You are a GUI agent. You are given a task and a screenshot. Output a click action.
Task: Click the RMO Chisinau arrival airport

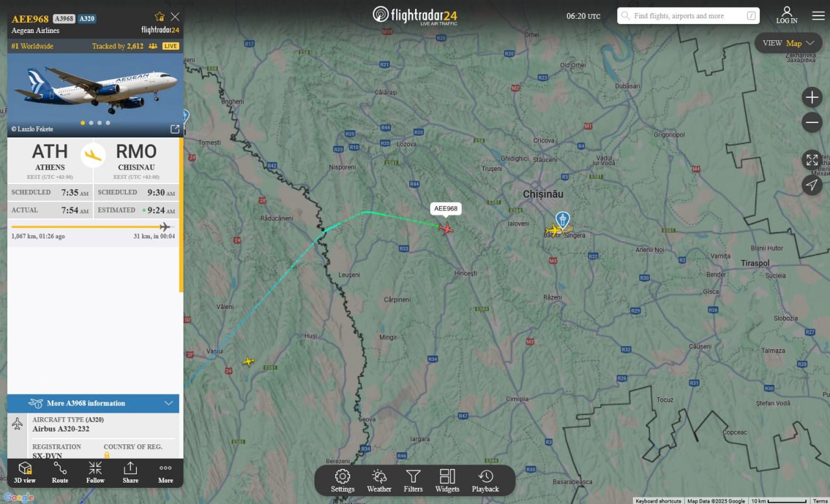(136, 160)
